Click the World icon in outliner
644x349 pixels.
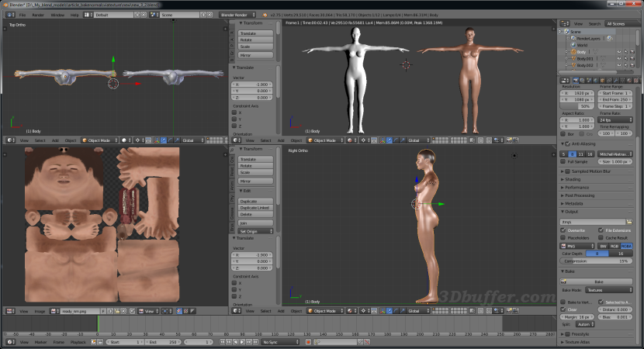[x=575, y=44]
